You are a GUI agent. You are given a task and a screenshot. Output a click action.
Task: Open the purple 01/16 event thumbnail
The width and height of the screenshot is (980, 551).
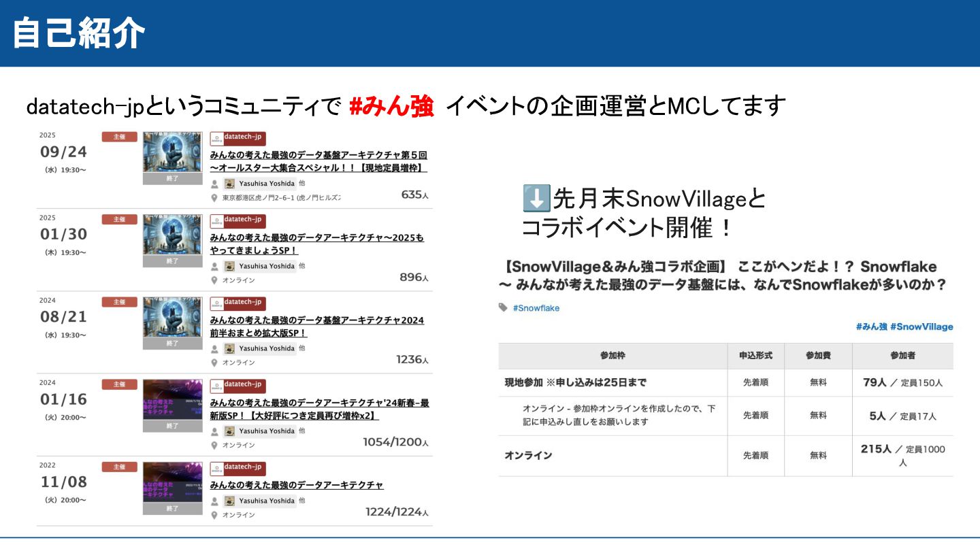[172, 400]
